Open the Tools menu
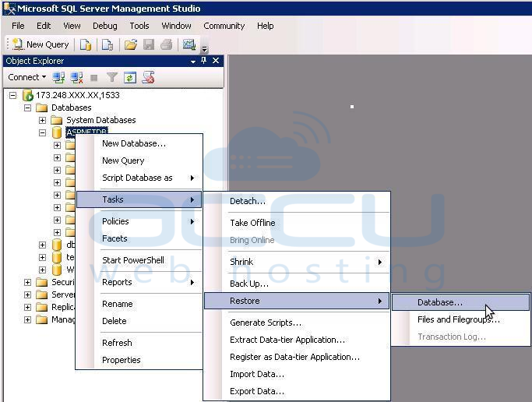Screen dimensions: 532x402 pos(139,26)
